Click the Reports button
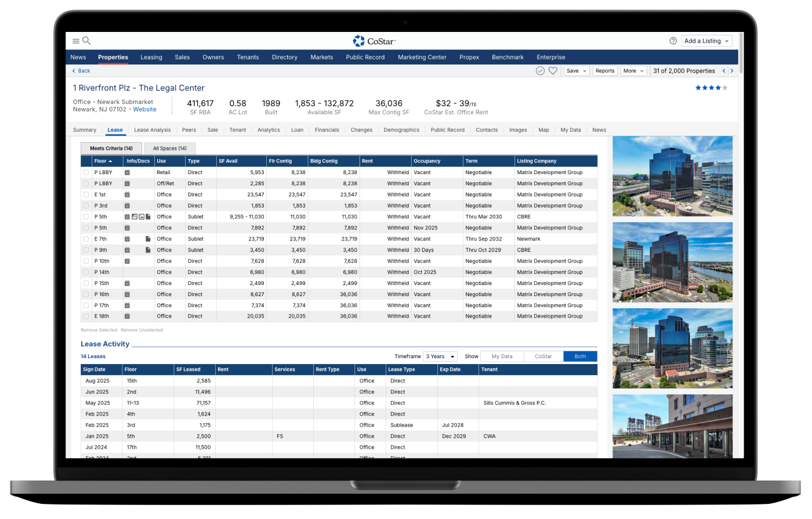 point(604,71)
